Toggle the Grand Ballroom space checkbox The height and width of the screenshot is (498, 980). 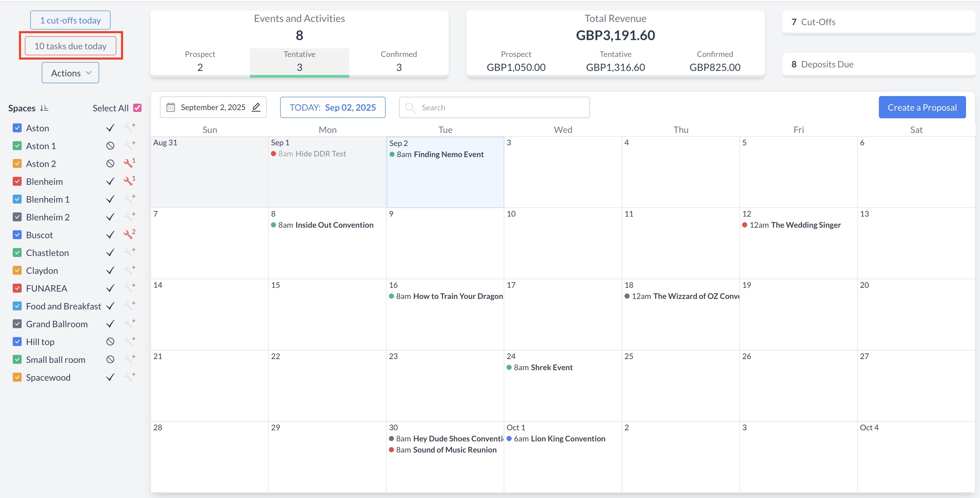point(17,324)
